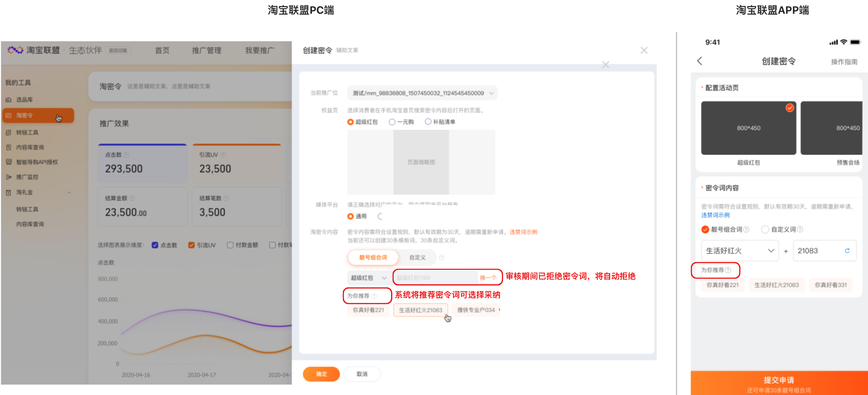Screen dimensions: 868x395
Task: Switch to the 自定义 tab
Action: pyautogui.click(x=417, y=258)
